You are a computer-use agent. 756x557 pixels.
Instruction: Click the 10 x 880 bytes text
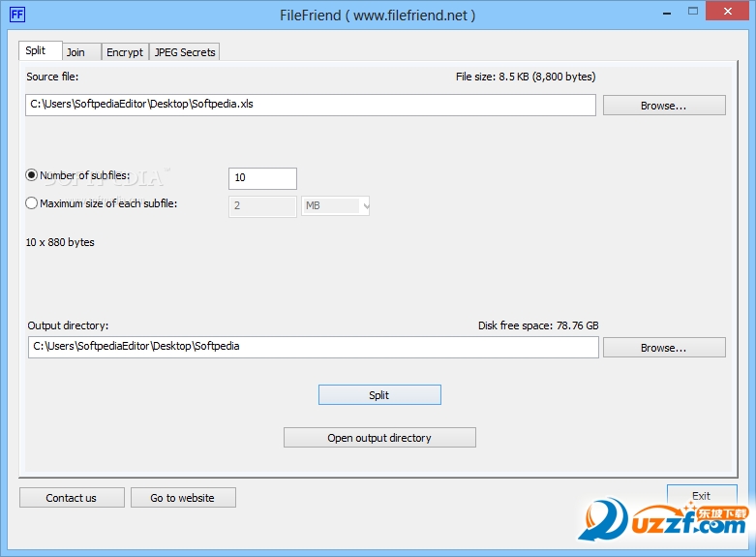click(x=60, y=242)
